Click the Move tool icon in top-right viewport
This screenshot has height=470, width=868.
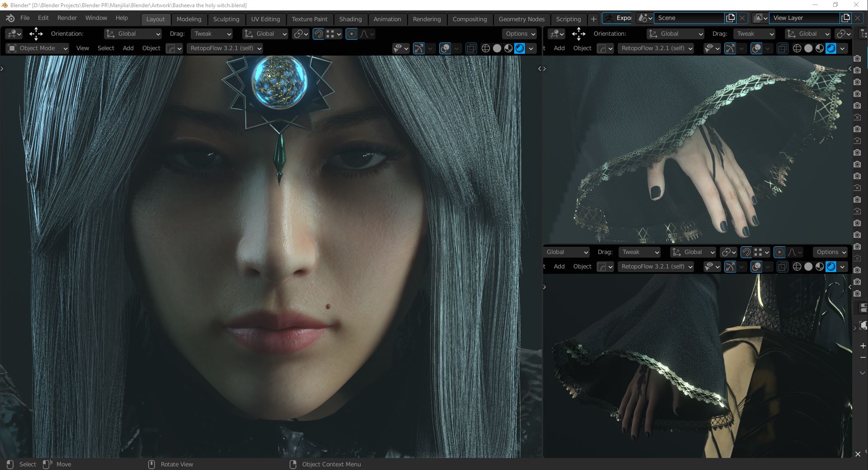pos(578,34)
